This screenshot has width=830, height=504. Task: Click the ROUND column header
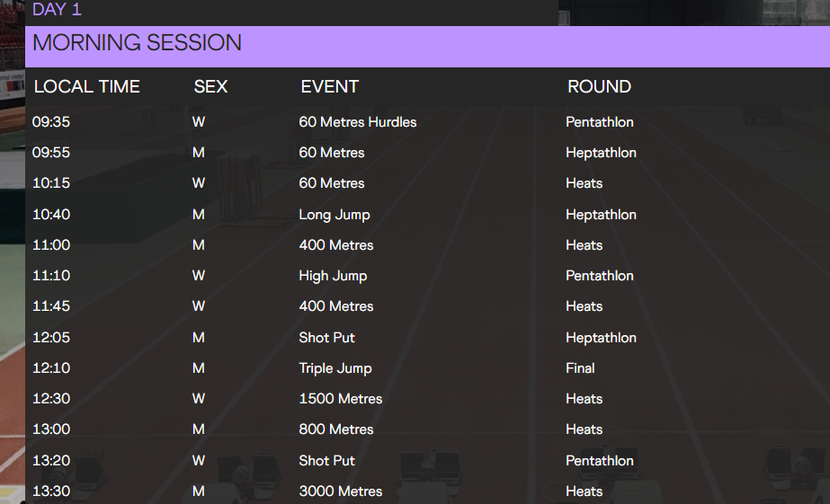(x=599, y=87)
